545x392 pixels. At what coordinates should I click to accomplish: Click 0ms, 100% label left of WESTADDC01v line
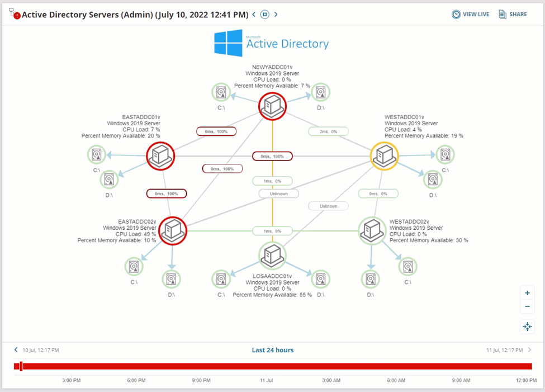[272, 156]
